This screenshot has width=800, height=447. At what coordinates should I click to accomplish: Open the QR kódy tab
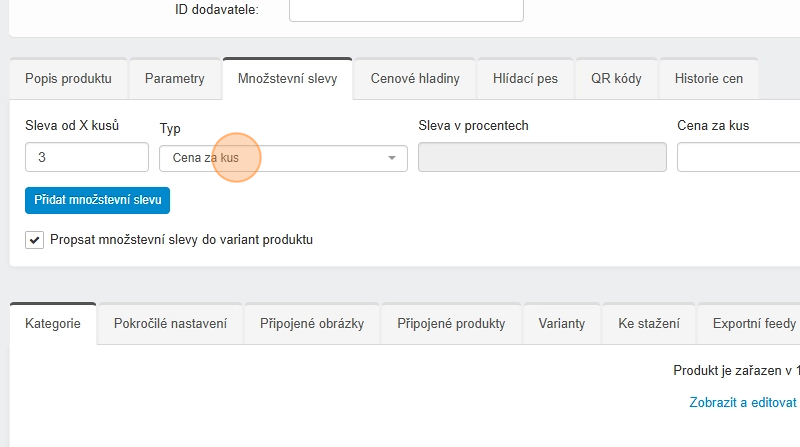616,78
